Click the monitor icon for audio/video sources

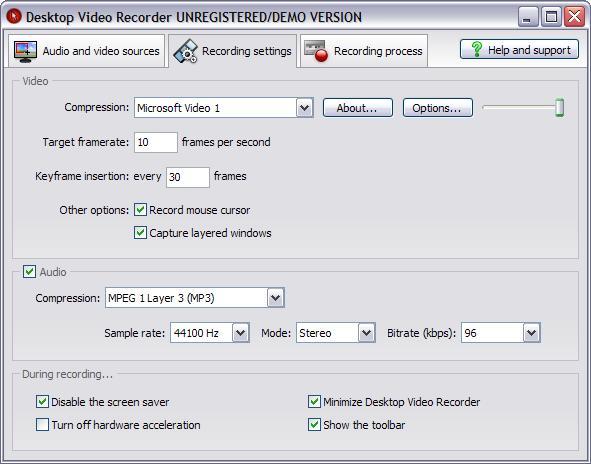tap(25, 52)
